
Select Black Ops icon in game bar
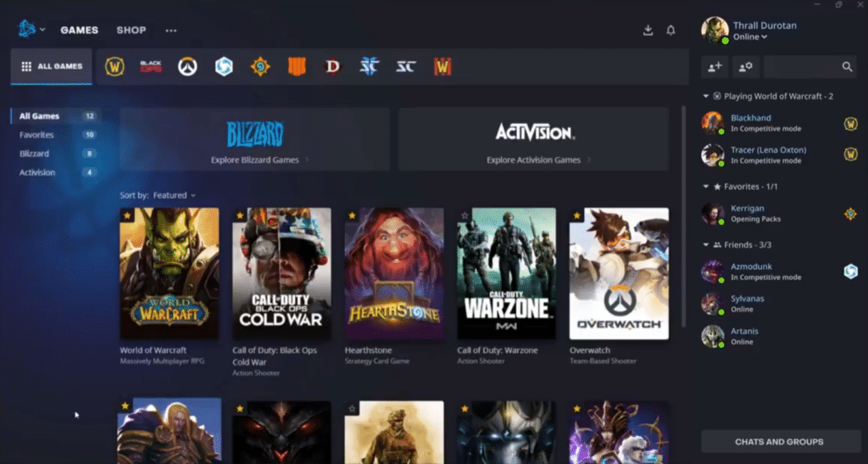point(151,67)
